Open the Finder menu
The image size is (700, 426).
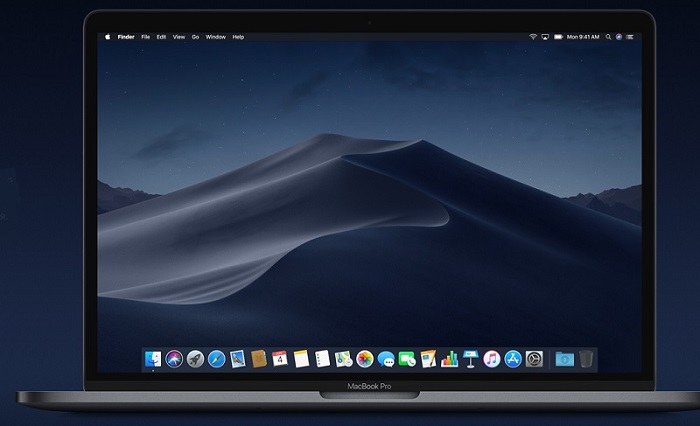point(126,37)
